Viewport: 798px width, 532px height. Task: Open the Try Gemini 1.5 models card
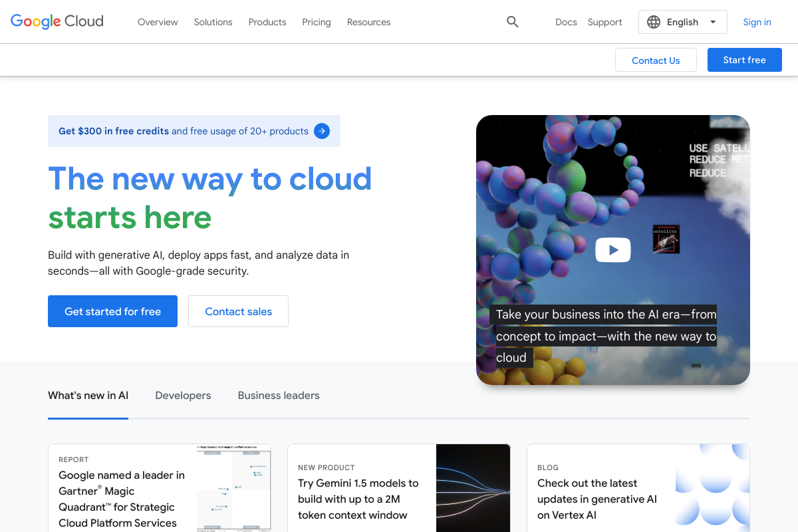[x=399, y=488]
